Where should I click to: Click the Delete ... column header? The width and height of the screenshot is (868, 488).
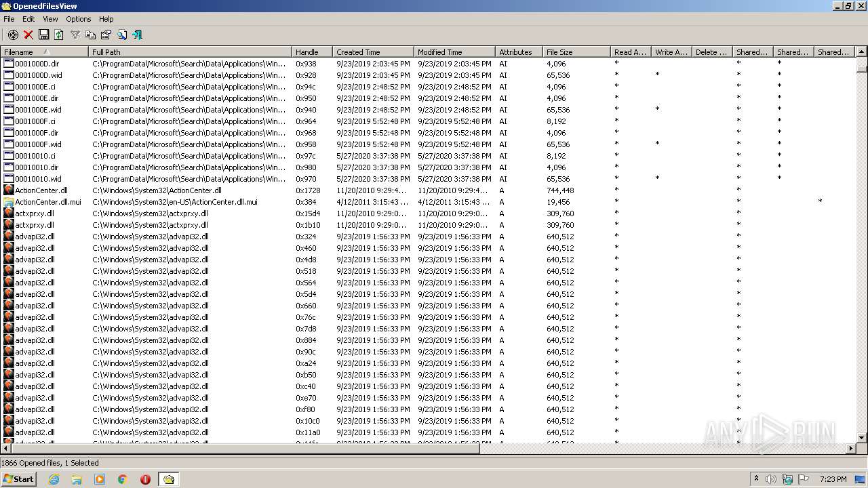712,52
